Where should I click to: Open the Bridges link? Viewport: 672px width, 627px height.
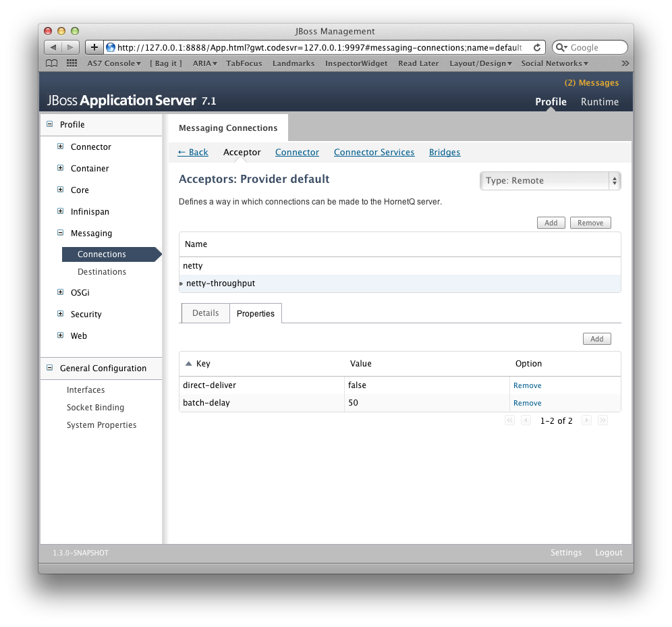(445, 152)
